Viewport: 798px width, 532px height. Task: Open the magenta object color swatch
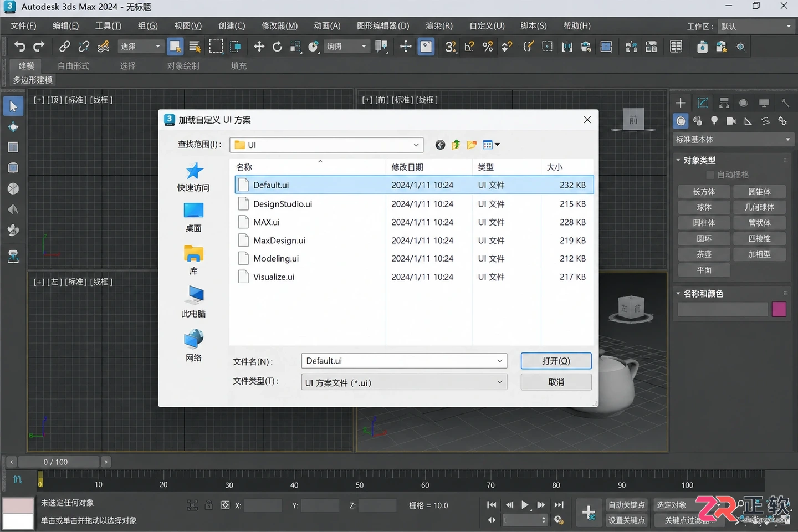pos(779,309)
